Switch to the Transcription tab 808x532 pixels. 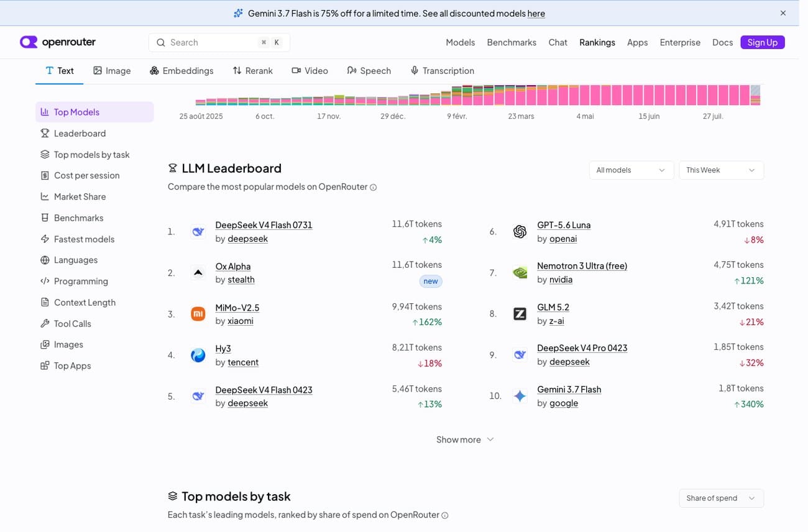tap(442, 71)
